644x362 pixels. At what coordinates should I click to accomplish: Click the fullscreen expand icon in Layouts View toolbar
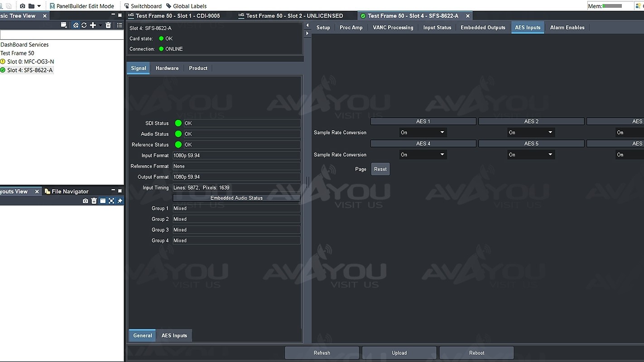pos(111,201)
